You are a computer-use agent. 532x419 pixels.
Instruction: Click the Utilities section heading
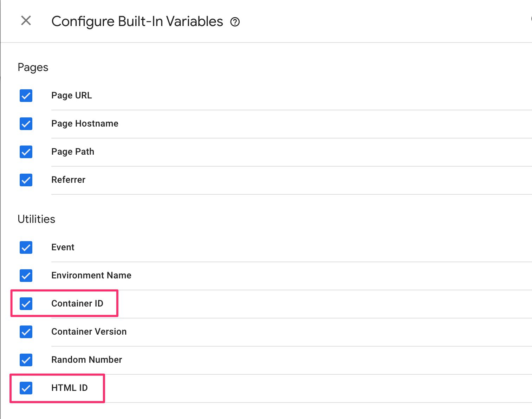(x=36, y=219)
